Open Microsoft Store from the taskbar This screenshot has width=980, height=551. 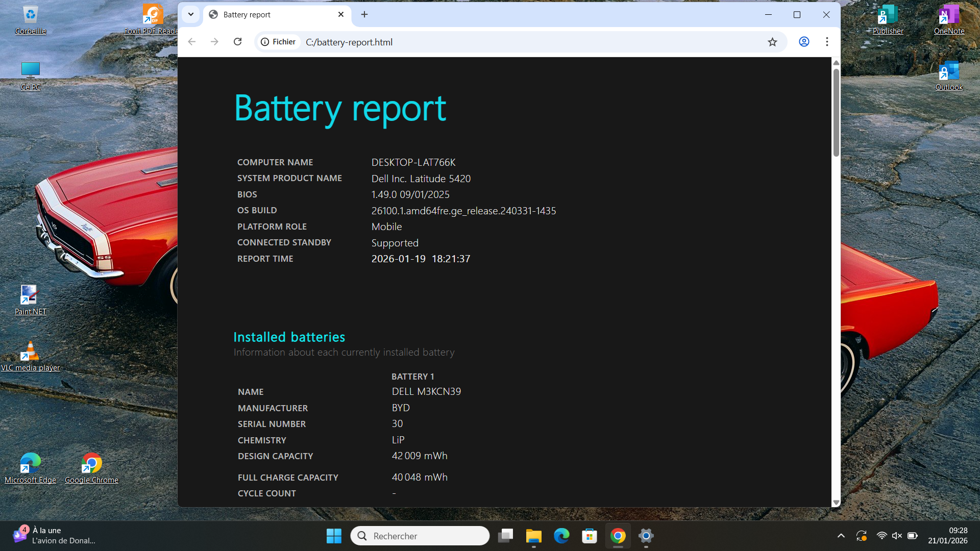590,536
